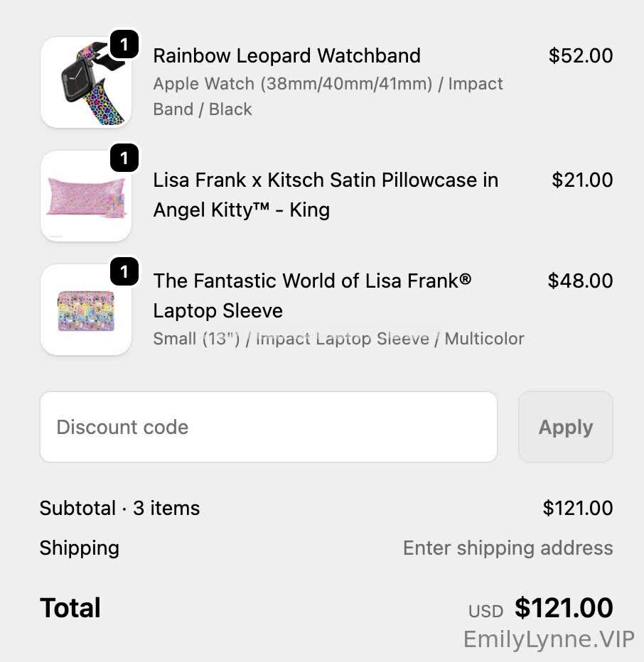The width and height of the screenshot is (644, 662).
Task: Click the $48.00 laptop sleeve price
Action: coord(580,281)
